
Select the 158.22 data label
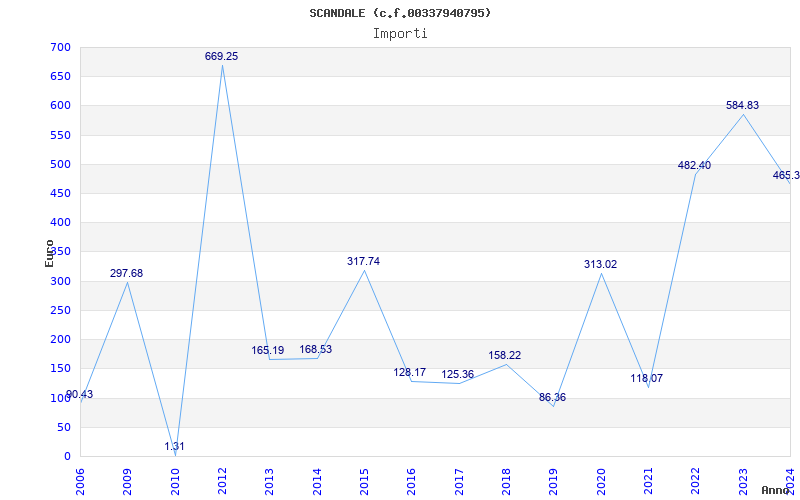pos(505,356)
